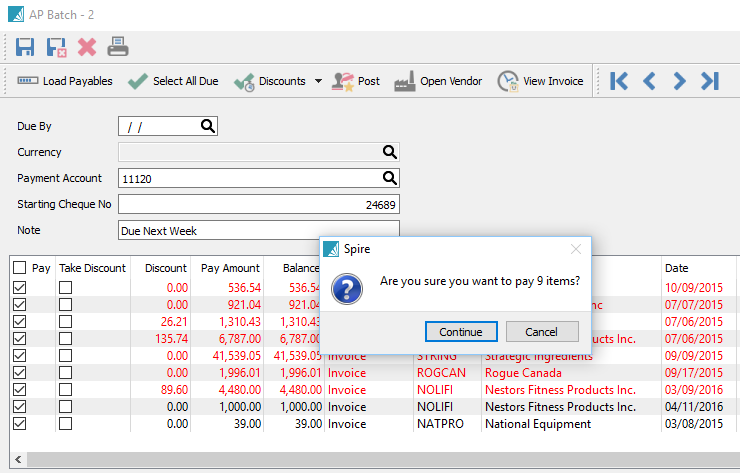Open Vendor from the toolbar
This screenshot has height=473, width=740.
438,81
